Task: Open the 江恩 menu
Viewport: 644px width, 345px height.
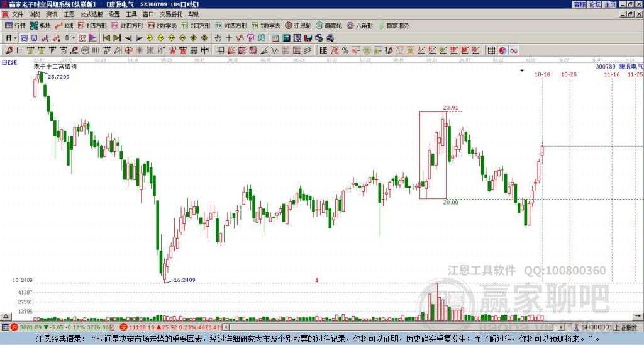Action: point(69,14)
